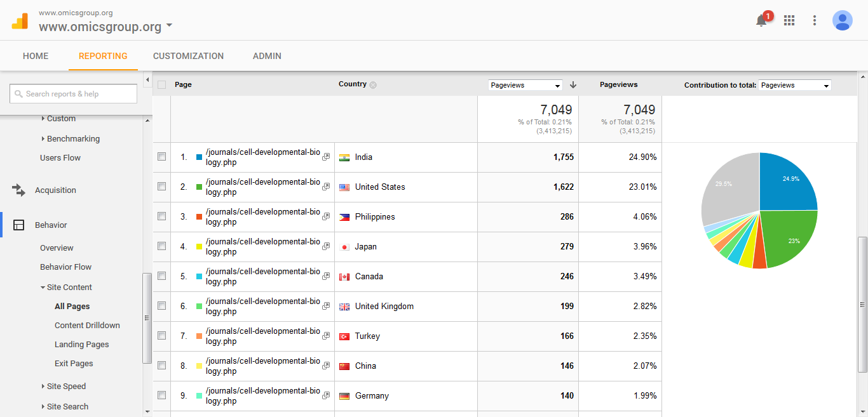The image size is (868, 417).
Task: Click the main page vertical scrollbar
Action: [862, 304]
